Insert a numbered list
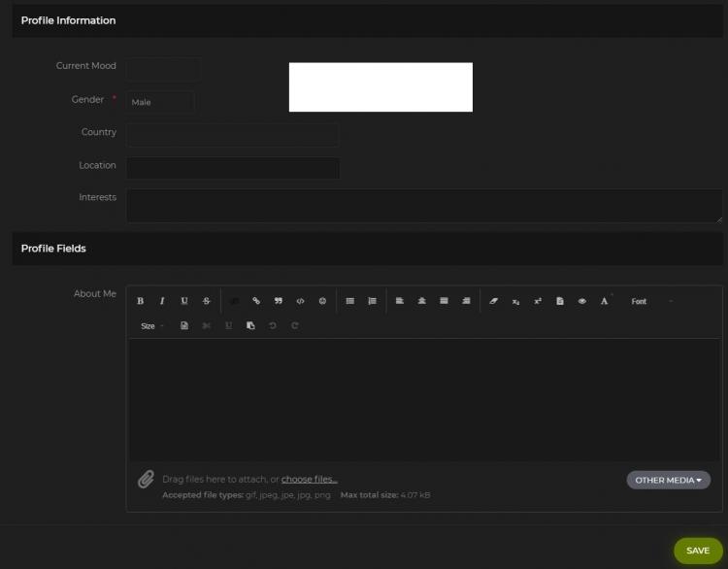 tap(372, 301)
